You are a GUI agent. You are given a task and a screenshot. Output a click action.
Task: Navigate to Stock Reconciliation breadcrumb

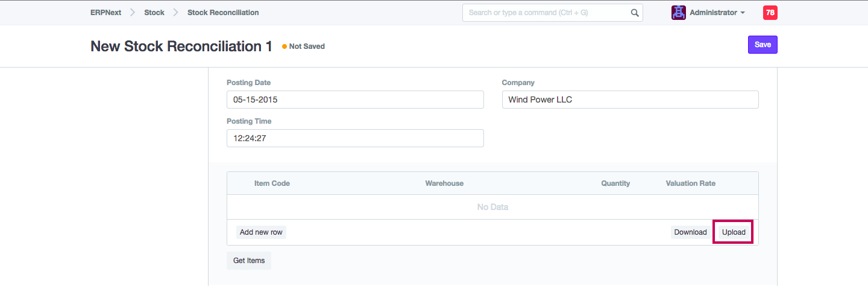223,13
